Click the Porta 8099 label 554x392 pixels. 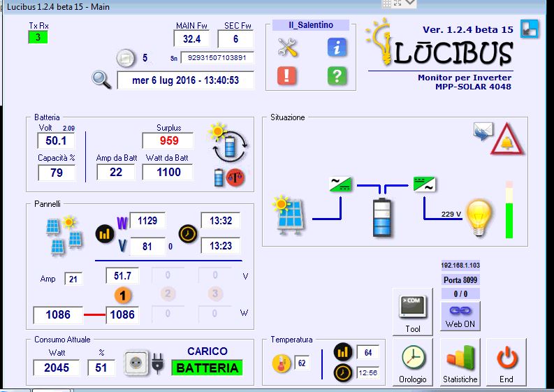[x=460, y=280]
